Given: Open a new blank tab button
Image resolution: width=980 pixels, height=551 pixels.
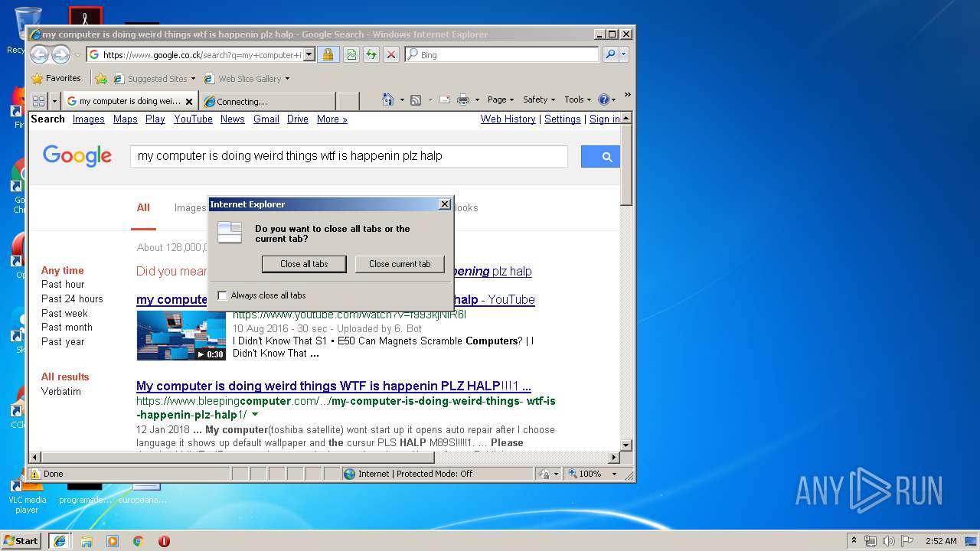Looking at the screenshot, I should [x=348, y=101].
